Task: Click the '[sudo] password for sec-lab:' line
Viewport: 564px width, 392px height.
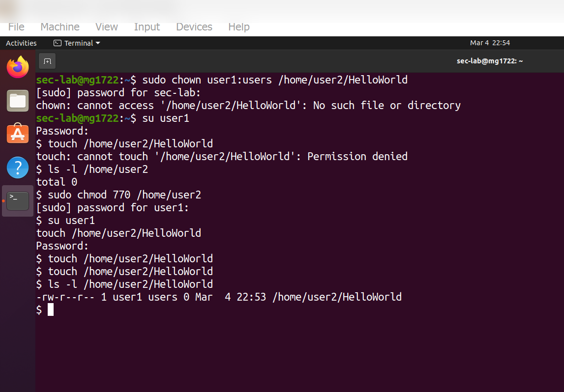Action: coord(119,93)
